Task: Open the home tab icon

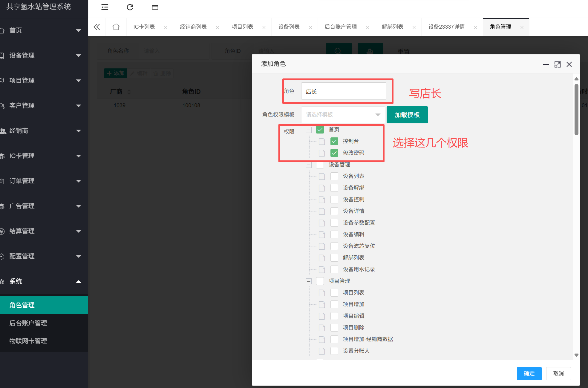Action: [116, 27]
